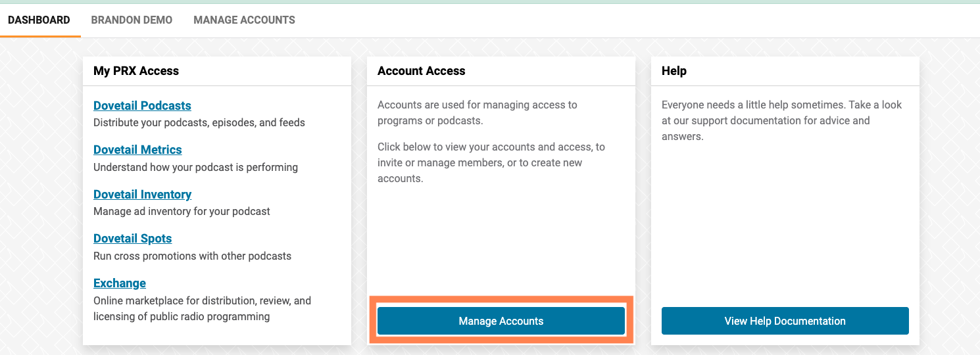980x355 pixels.
Task: Click the 'Everyone needs a little help' paragraph
Action: [781, 120]
